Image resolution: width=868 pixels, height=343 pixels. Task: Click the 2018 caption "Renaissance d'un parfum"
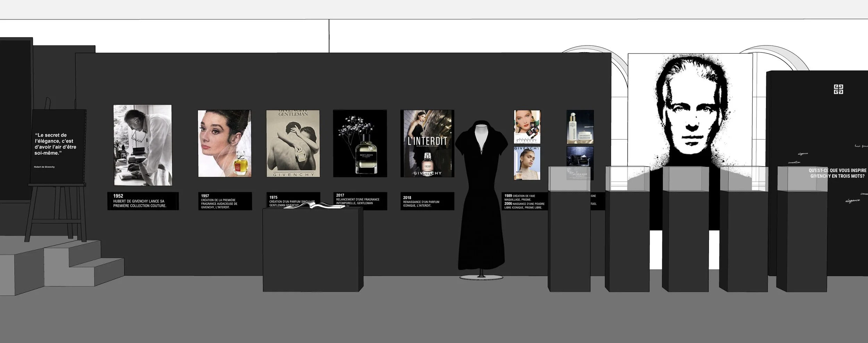coord(427,201)
